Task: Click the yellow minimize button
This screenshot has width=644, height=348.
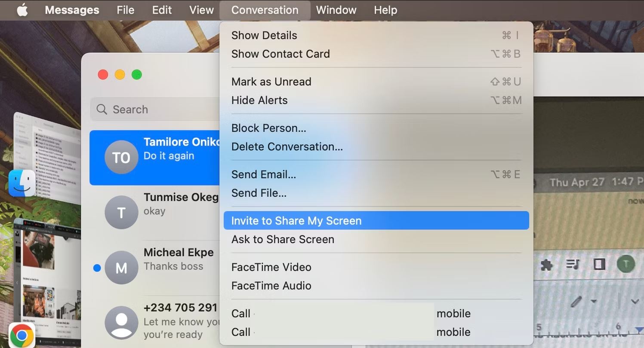Action: pyautogui.click(x=120, y=75)
